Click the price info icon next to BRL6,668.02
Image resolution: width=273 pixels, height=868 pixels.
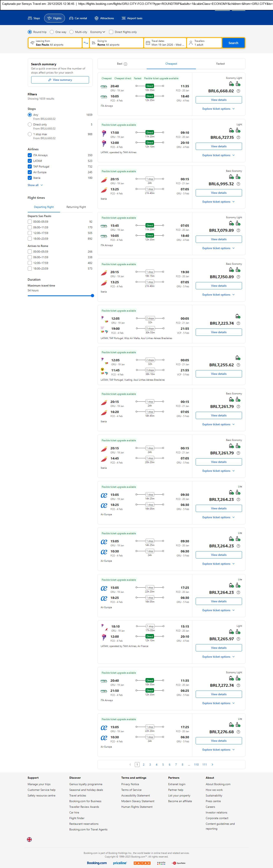(x=238, y=91)
